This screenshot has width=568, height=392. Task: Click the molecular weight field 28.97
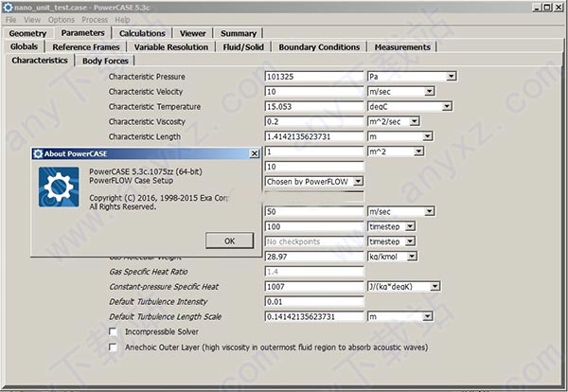pyautogui.click(x=314, y=257)
